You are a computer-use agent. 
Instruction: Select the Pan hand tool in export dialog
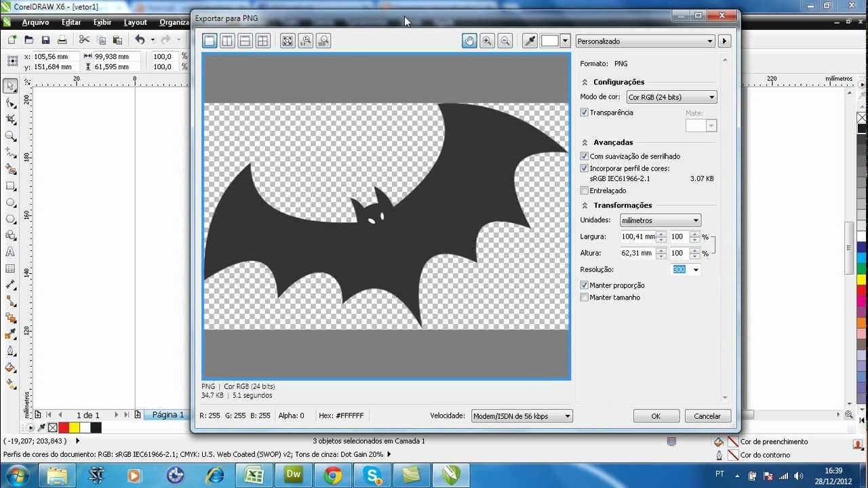click(x=469, y=41)
